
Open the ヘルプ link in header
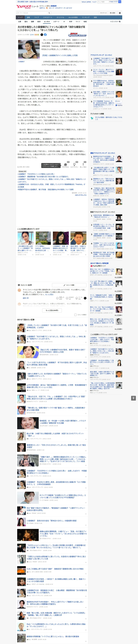tap(94, 2)
